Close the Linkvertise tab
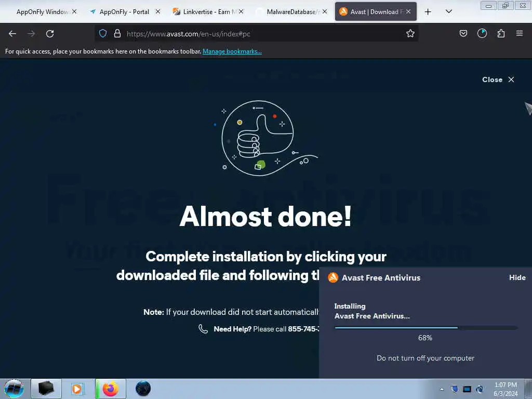 click(241, 11)
